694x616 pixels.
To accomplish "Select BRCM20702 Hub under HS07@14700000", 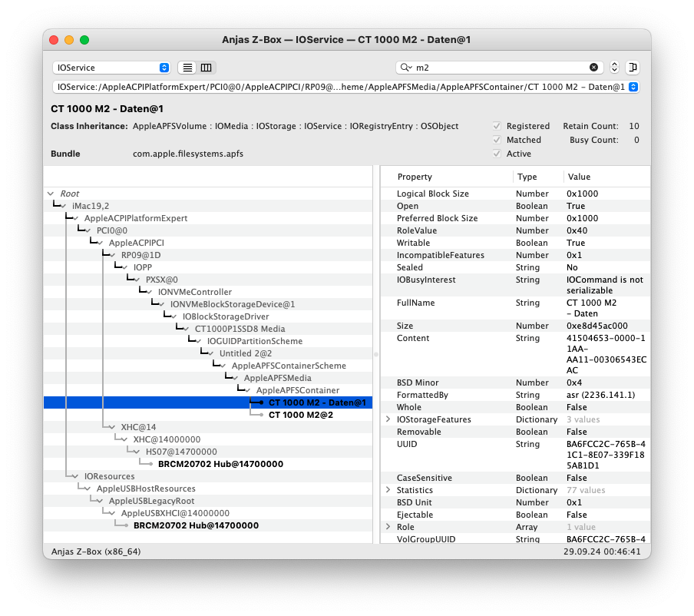I will (x=220, y=464).
